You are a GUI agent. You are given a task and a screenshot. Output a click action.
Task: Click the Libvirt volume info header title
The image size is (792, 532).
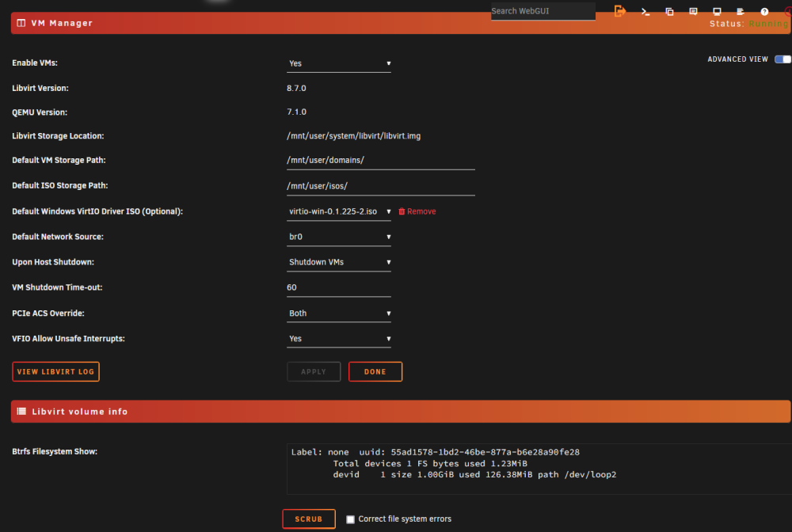[80, 412]
